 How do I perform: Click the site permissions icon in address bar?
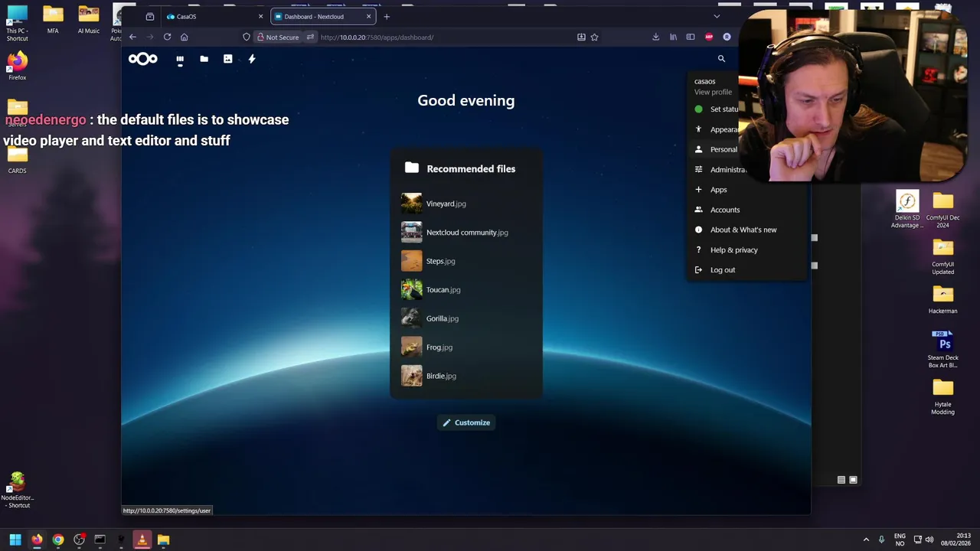pyautogui.click(x=310, y=37)
